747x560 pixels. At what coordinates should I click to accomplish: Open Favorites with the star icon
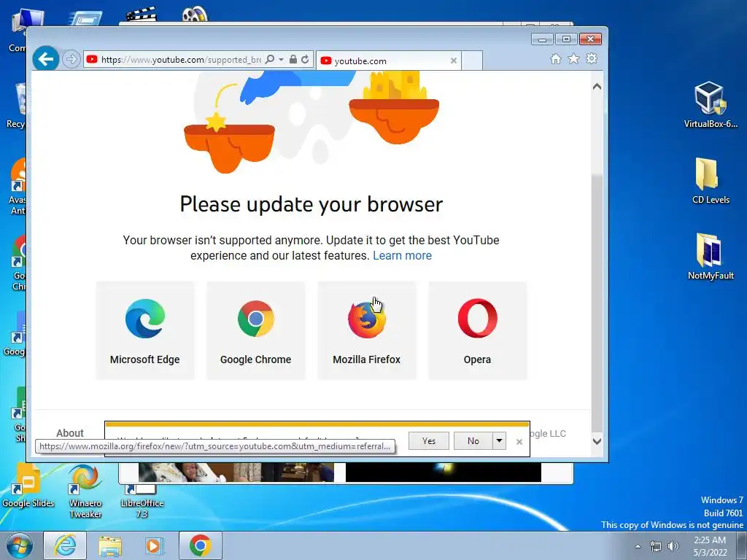573,58
